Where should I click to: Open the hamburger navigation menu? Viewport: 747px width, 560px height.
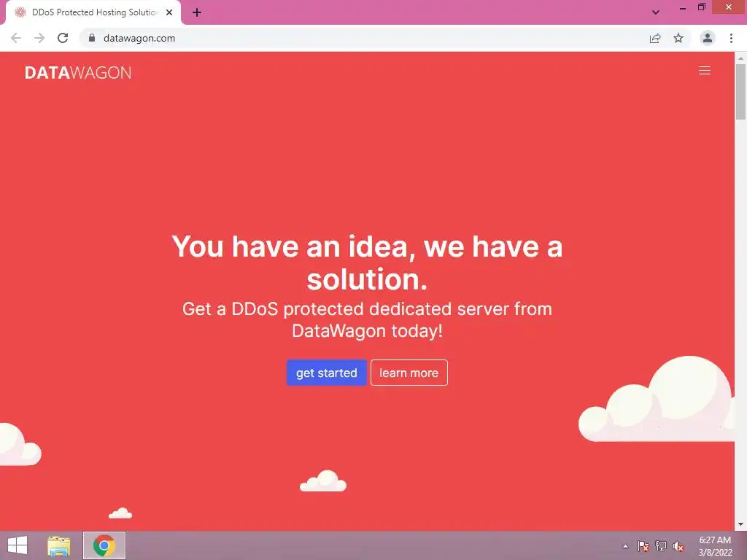(x=704, y=71)
